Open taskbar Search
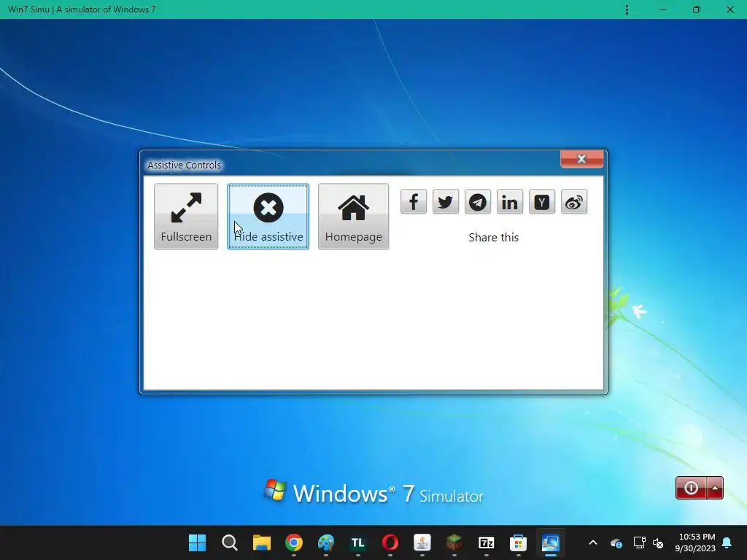The image size is (747, 560). coord(230,542)
